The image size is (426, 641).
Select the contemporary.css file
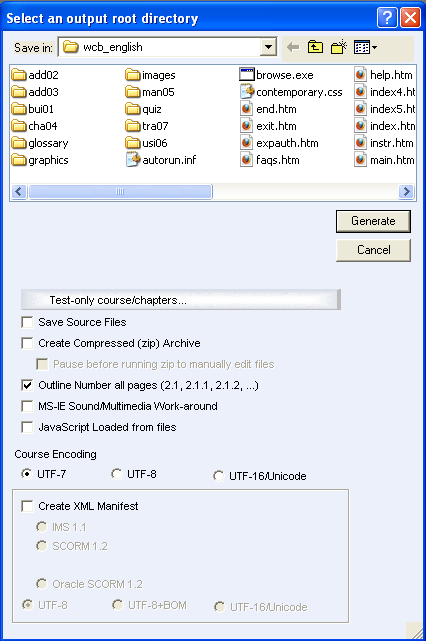click(x=291, y=92)
